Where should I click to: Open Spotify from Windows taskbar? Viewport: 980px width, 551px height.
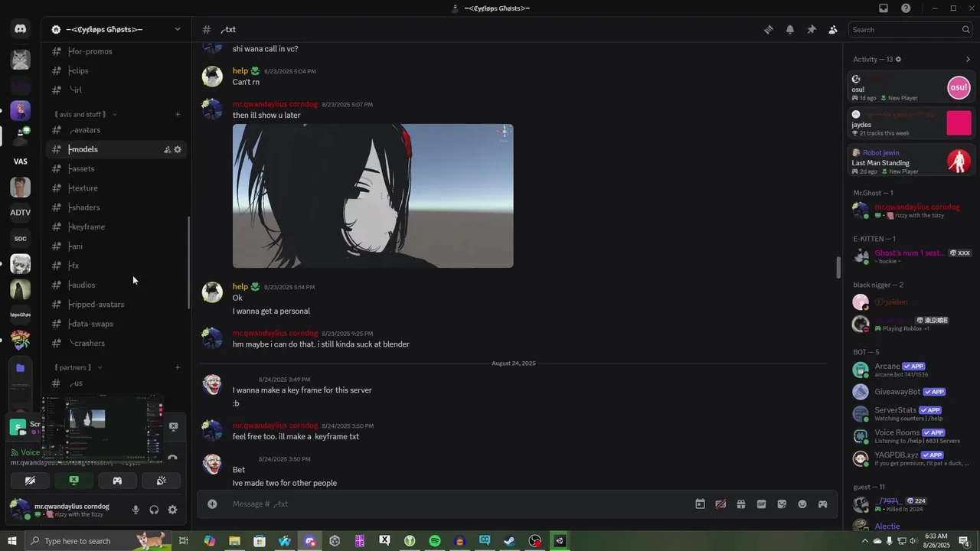[435, 541]
